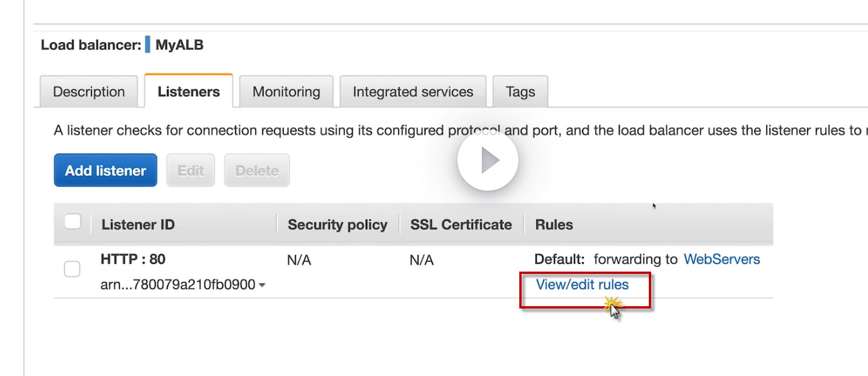
Task: Click the Security policy column header
Action: pyautogui.click(x=337, y=225)
